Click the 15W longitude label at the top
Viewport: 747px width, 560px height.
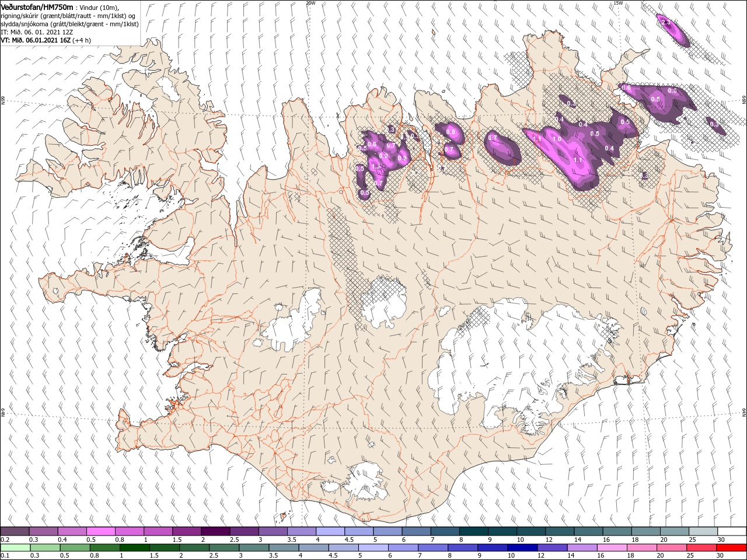point(618,3)
